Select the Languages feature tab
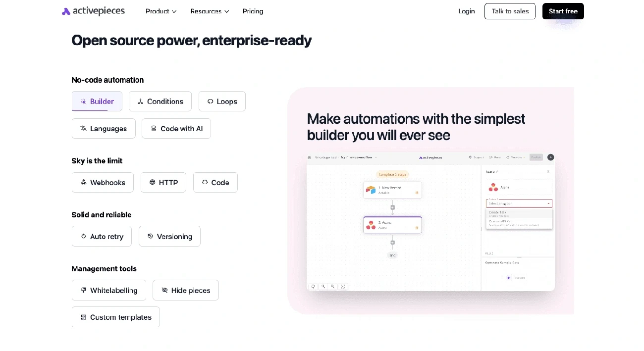The height and width of the screenshot is (351, 644). [104, 128]
